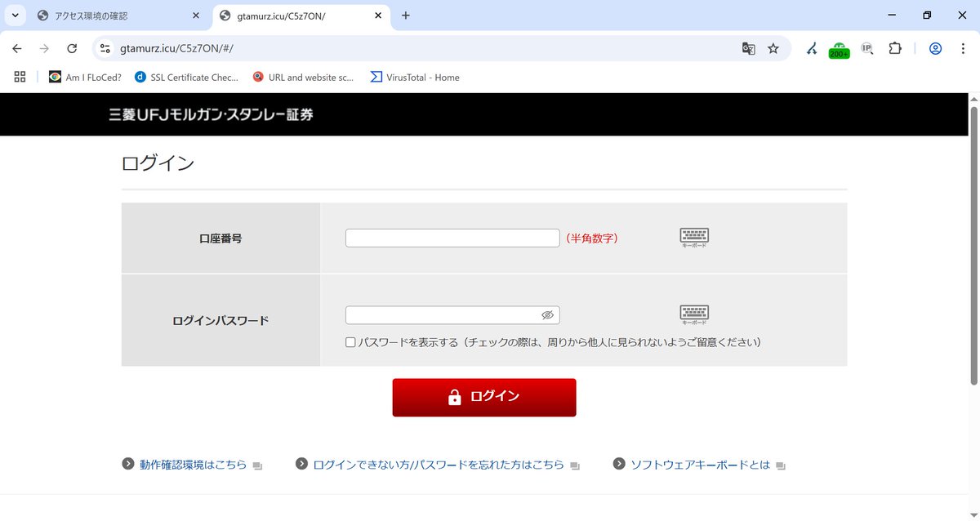Click the browser back arrow
Image resolution: width=980 pixels, height=521 pixels.
tap(17, 48)
